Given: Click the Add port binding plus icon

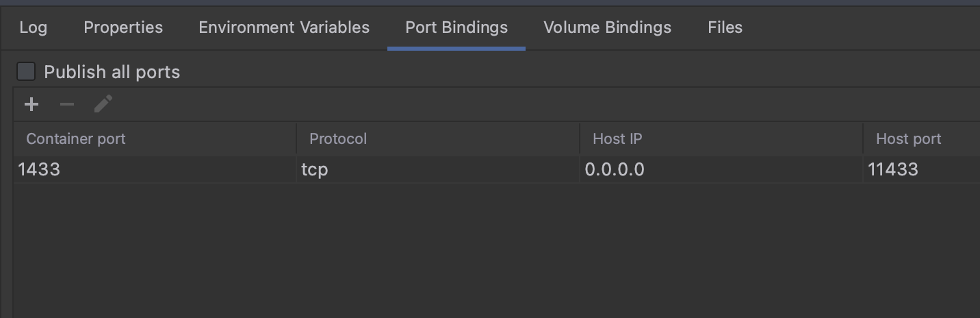Looking at the screenshot, I should pos(31,104).
